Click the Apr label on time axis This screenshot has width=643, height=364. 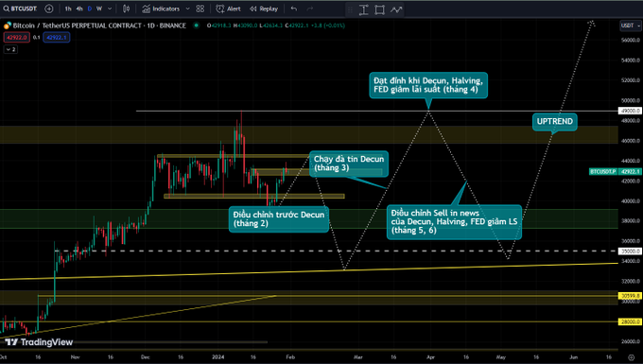click(x=430, y=357)
